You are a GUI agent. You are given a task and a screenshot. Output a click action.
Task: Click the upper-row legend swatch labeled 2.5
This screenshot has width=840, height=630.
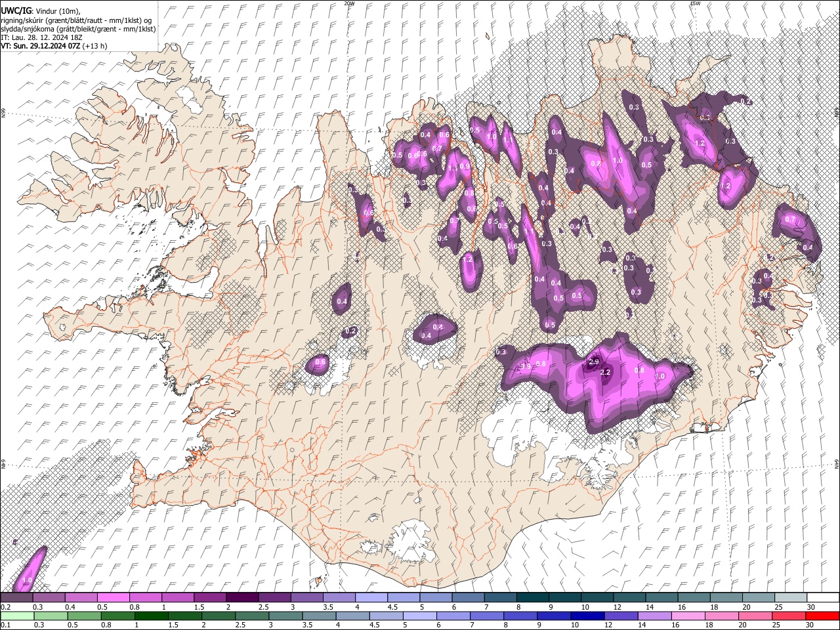[x=274, y=598]
